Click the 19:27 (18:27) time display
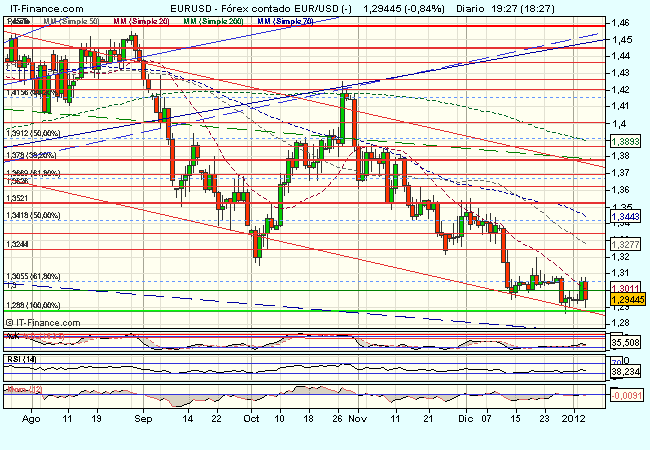The height and width of the screenshot is (450, 650). pyautogui.click(x=523, y=9)
